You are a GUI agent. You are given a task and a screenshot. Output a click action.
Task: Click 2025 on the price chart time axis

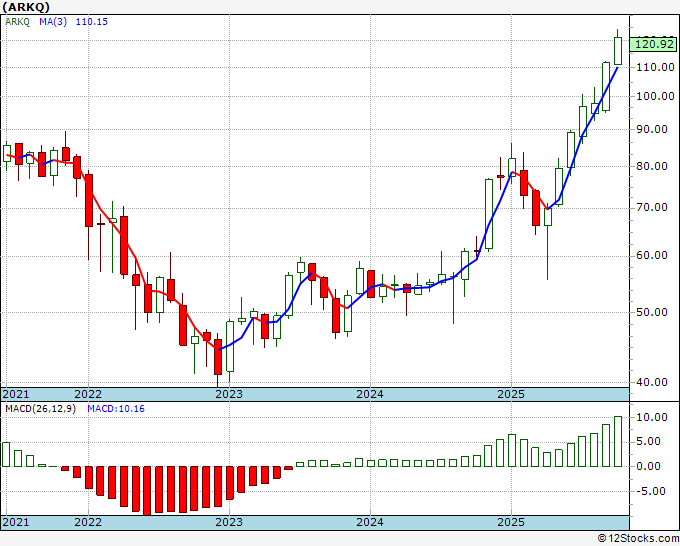[x=511, y=394]
